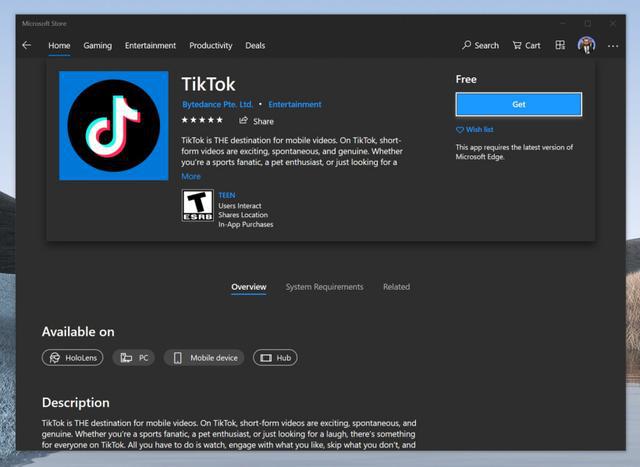The height and width of the screenshot is (467, 640).
Task: Click the TEEN rating link
Action: (x=227, y=195)
